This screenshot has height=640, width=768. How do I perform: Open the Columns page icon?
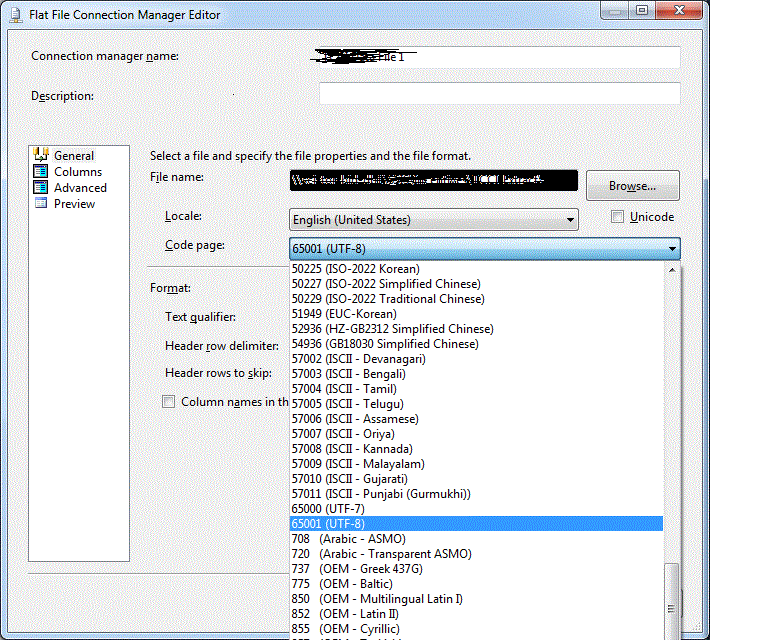(41, 171)
